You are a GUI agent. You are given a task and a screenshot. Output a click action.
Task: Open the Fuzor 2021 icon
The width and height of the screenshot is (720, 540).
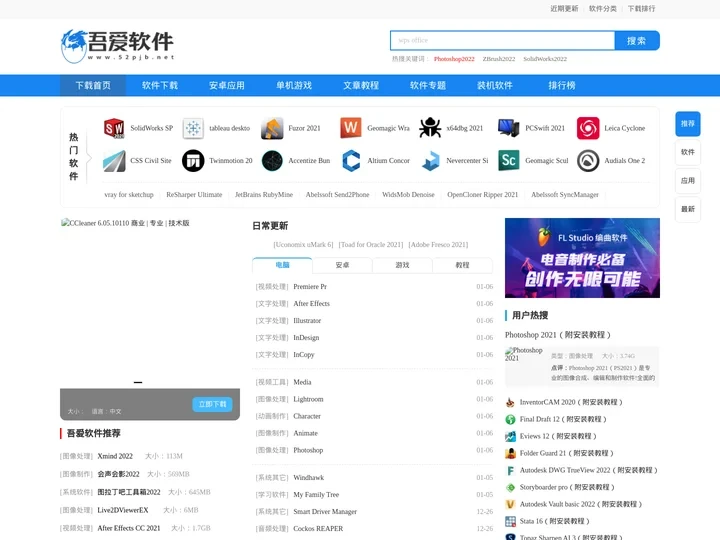point(272,128)
